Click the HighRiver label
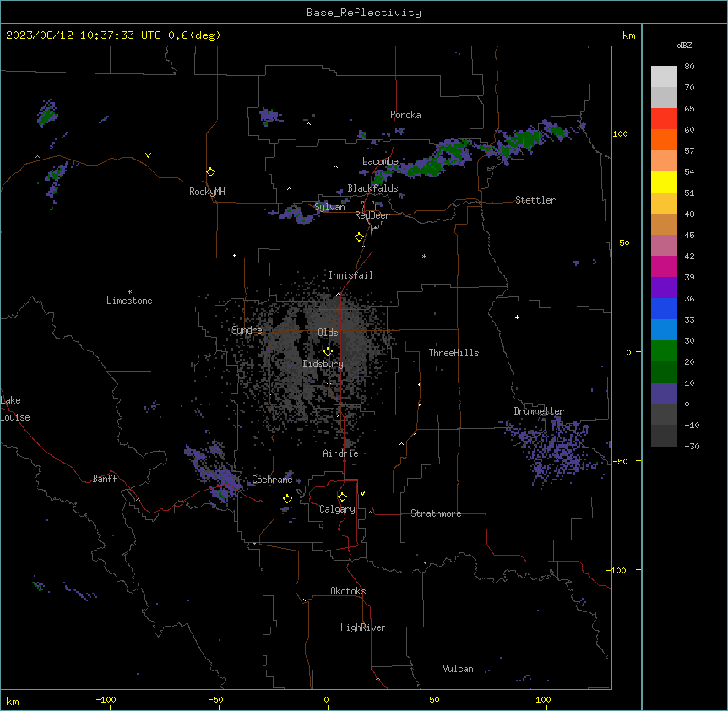The image size is (728, 711). click(x=363, y=627)
